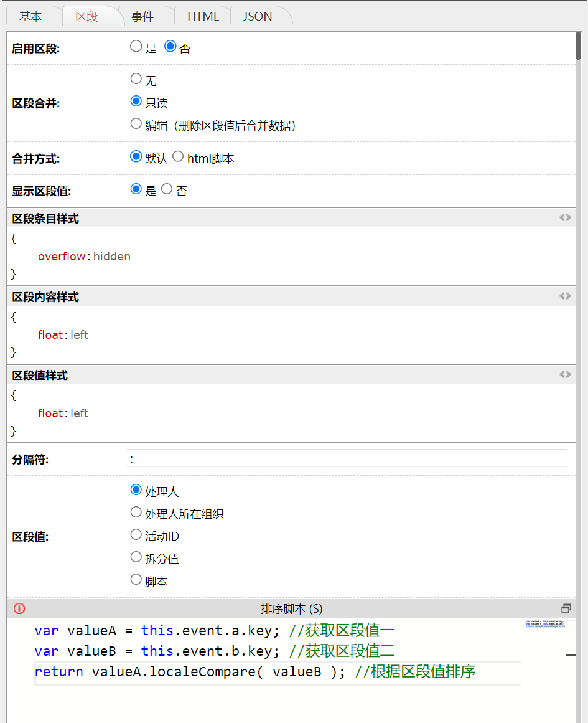Open the JSON tab

tap(258, 16)
